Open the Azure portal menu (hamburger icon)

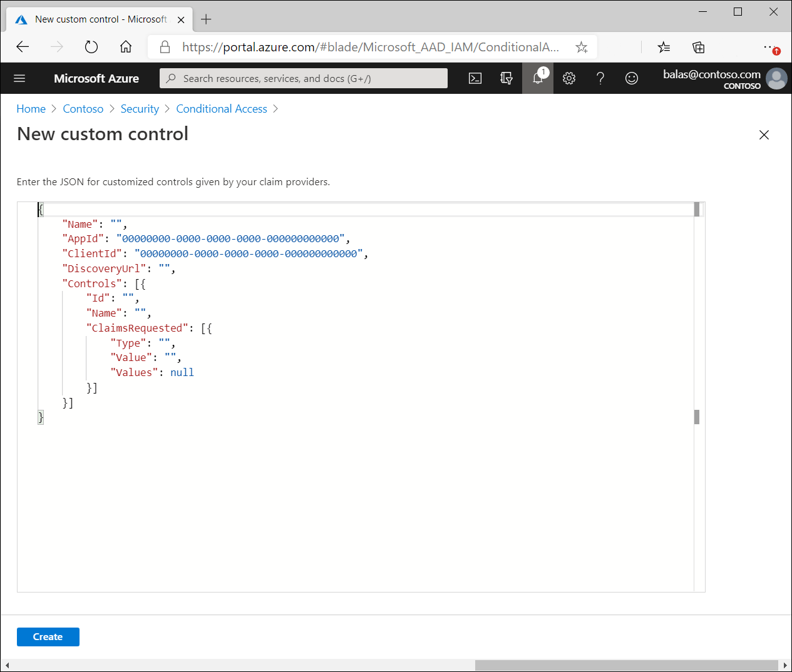click(19, 78)
